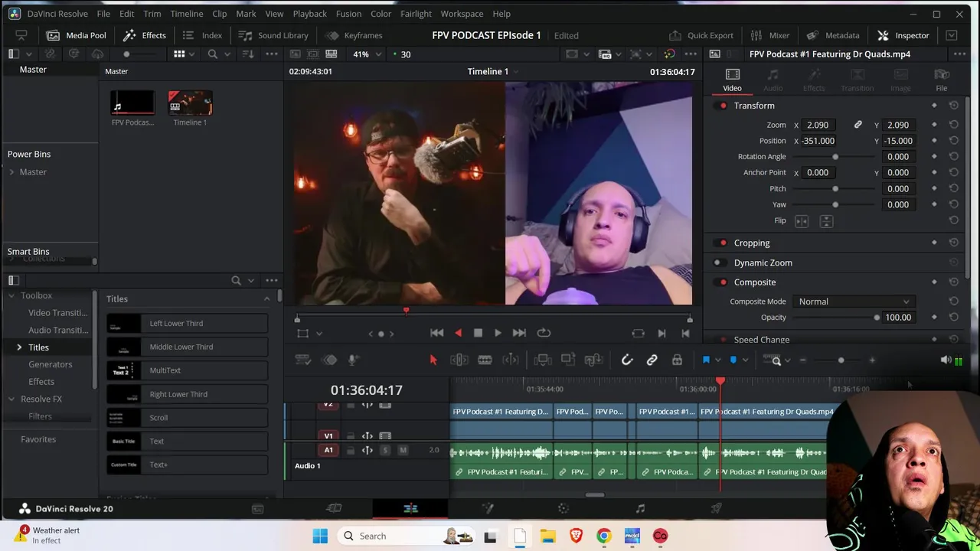Mute the A1 audio track
The image size is (980, 551).
403,450
